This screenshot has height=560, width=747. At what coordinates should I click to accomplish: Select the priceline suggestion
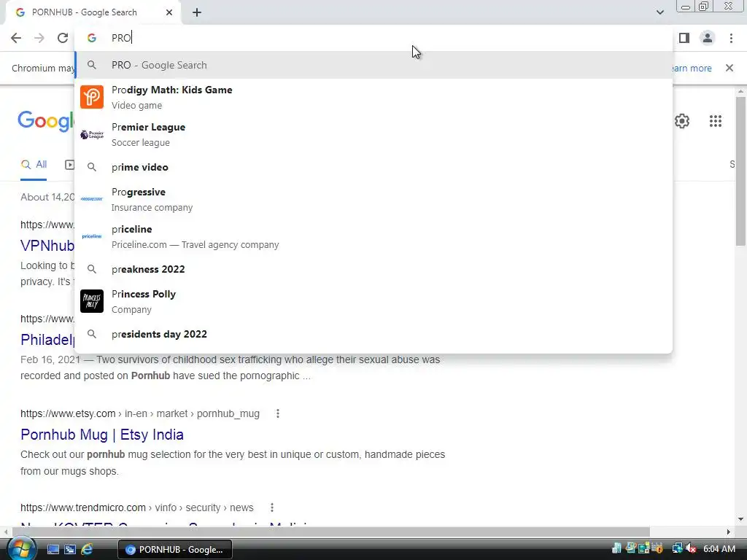pyautogui.click(x=374, y=236)
